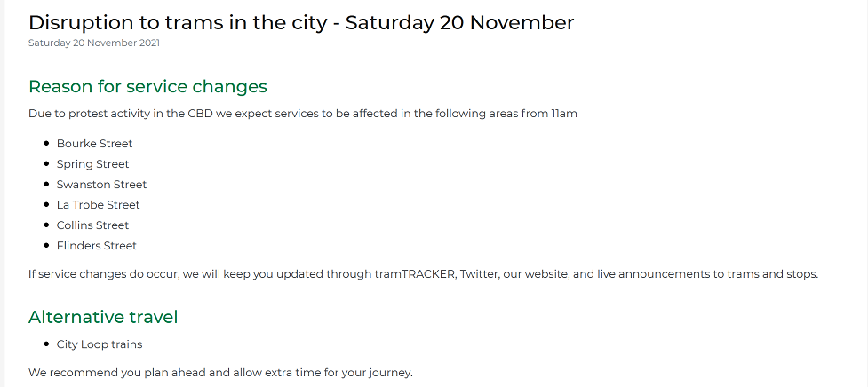Viewport: 868px width, 387px height.
Task: Select the Reason for service changes heading
Action: 147,87
